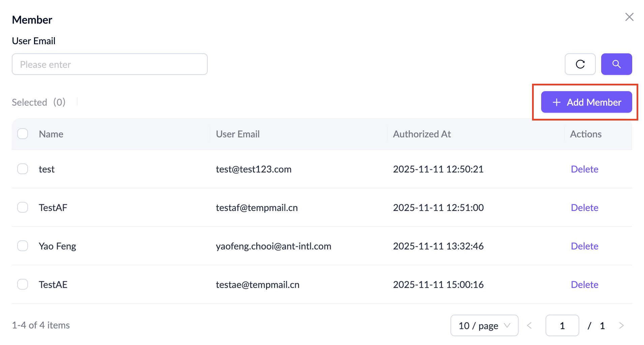The height and width of the screenshot is (345, 644).
Task: Click the plus icon on Add Member button
Action: 556,102
